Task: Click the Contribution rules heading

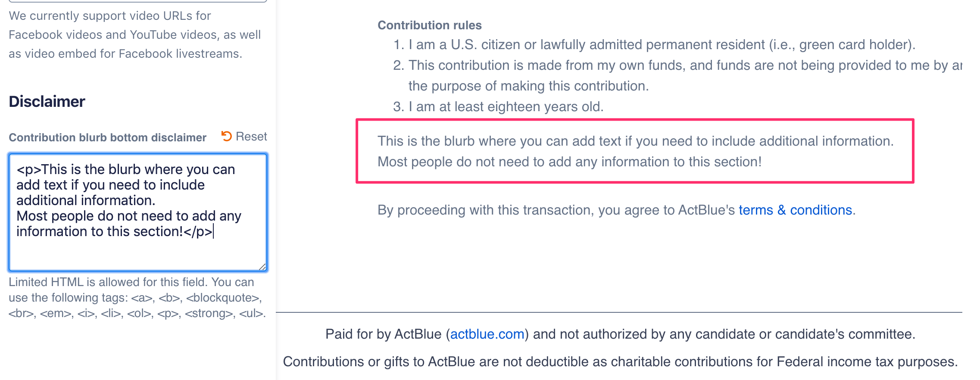Action: tap(429, 25)
